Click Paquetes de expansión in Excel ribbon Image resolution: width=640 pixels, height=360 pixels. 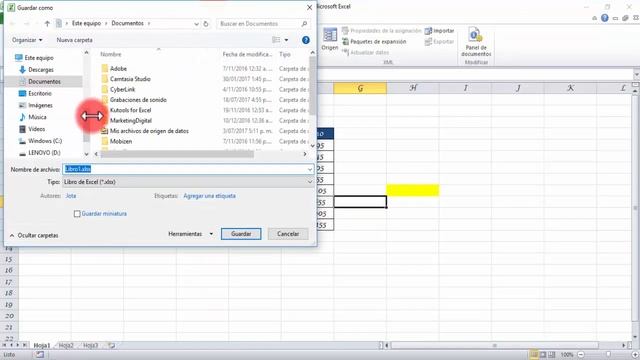(374, 42)
